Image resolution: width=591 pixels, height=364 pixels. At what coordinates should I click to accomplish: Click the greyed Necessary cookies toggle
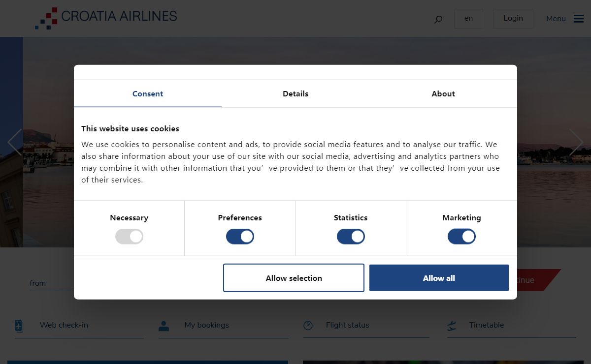point(129,237)
